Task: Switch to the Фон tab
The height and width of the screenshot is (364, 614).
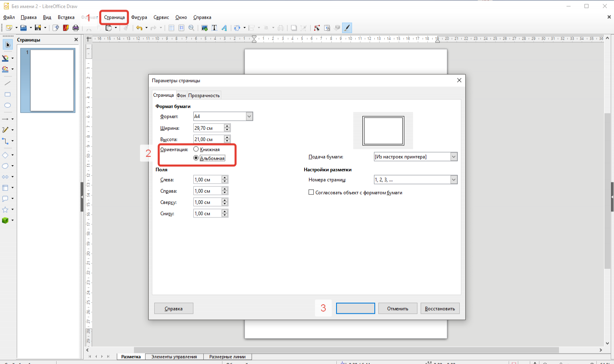Action: click(181, 96)
